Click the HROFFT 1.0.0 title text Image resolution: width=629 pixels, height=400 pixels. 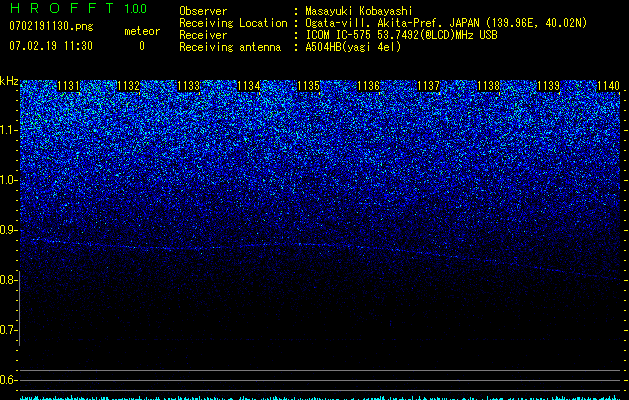(x=78, y=8)
